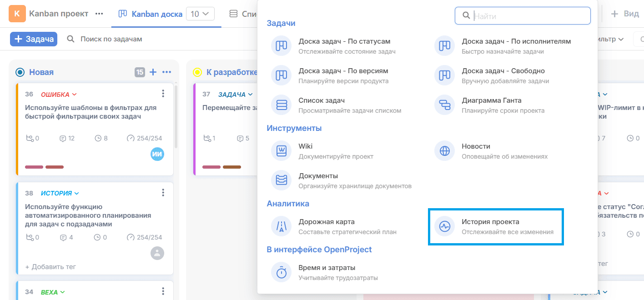Click the Найти search field in the menu
The height and width of the screenshot is (300, 644).
[523, 15]
